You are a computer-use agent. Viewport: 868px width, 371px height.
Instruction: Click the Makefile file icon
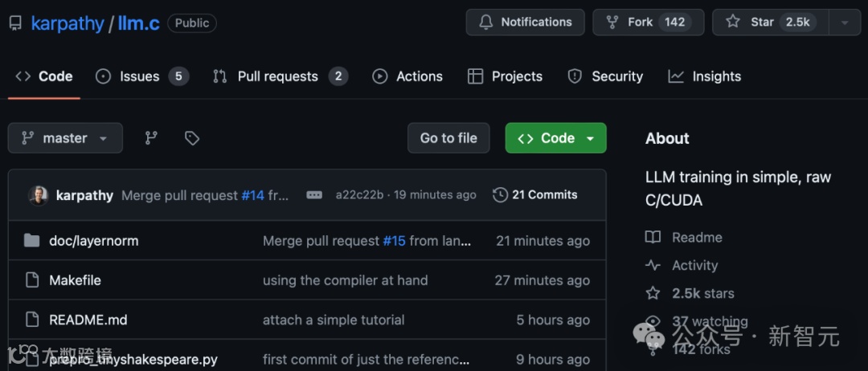[32, 280]
